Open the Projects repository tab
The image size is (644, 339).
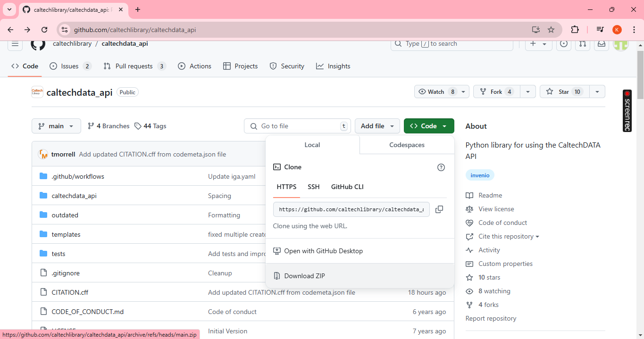pyautogui.click(x=241, y=66)
